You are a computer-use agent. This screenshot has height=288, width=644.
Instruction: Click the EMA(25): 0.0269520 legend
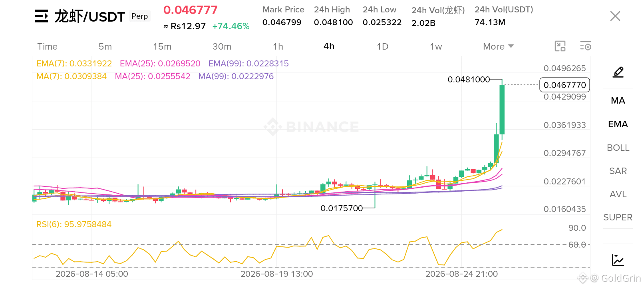click(x=160, y=64)
